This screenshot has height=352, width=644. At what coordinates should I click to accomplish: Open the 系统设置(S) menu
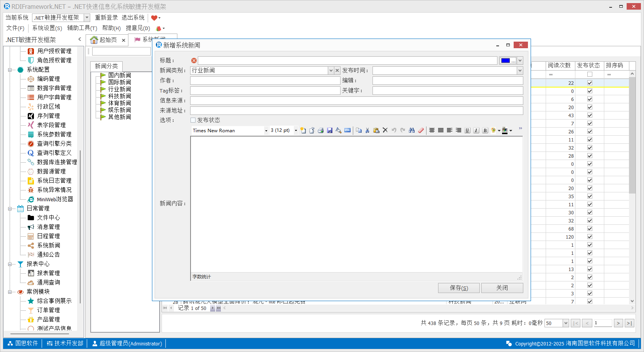click(47, 28)
